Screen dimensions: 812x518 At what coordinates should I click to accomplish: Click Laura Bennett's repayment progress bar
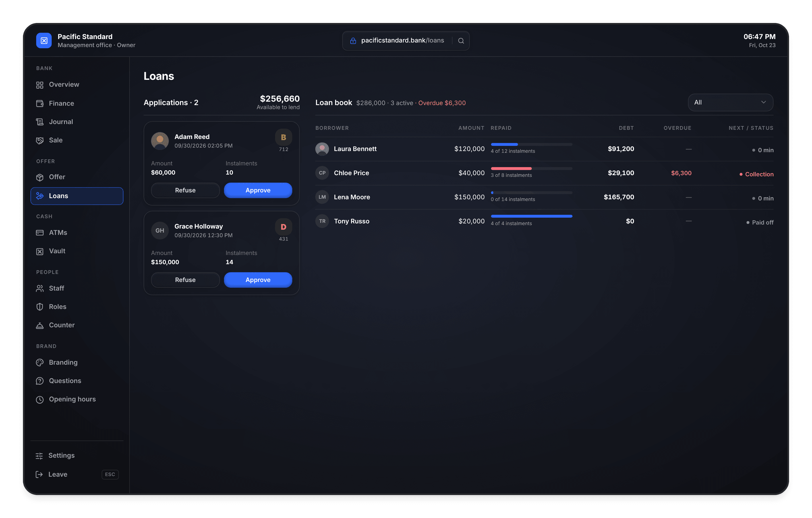coord(531,144)
